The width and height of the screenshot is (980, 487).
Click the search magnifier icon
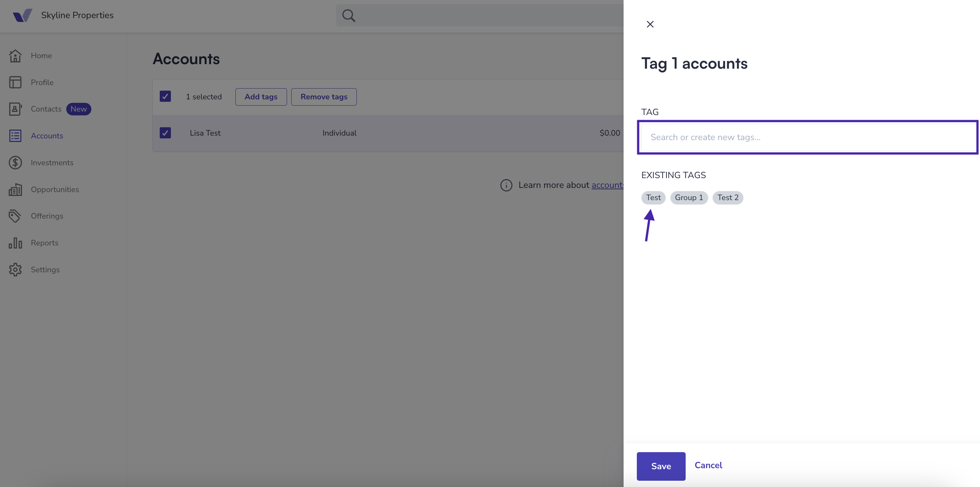(x=348, y=15)
